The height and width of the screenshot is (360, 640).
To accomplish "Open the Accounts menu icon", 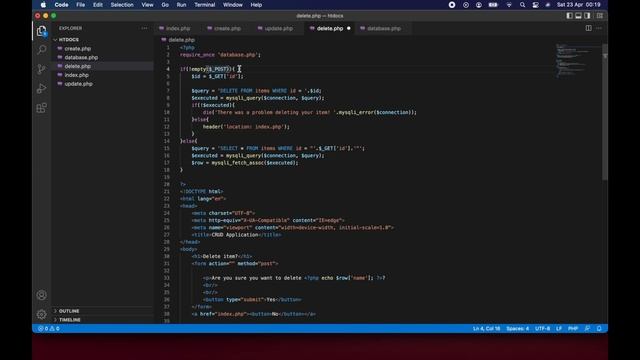I will click(x=41, y=295).
